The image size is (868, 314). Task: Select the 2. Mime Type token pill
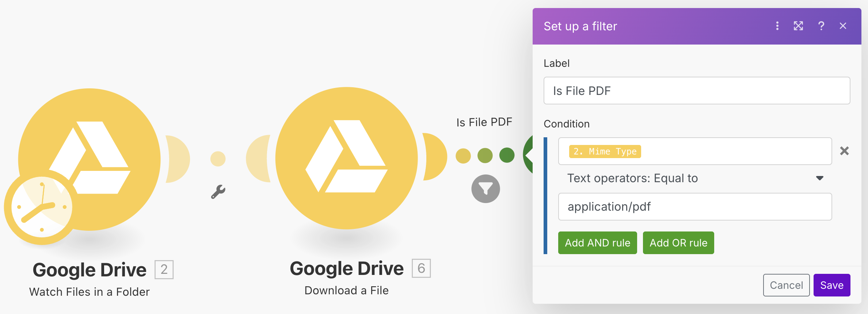coord(605,152)
